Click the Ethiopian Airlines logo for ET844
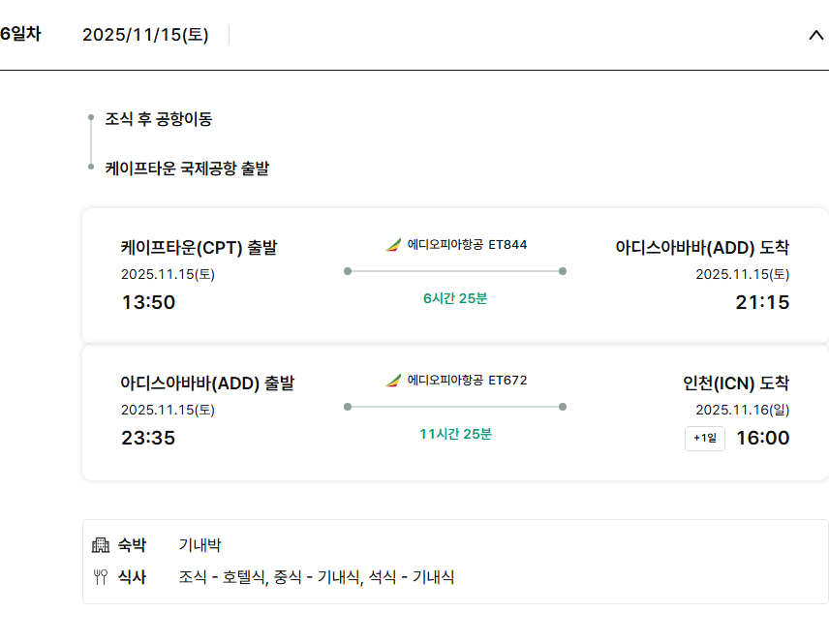Screen dimensions: 829x644 pos(392,245)
